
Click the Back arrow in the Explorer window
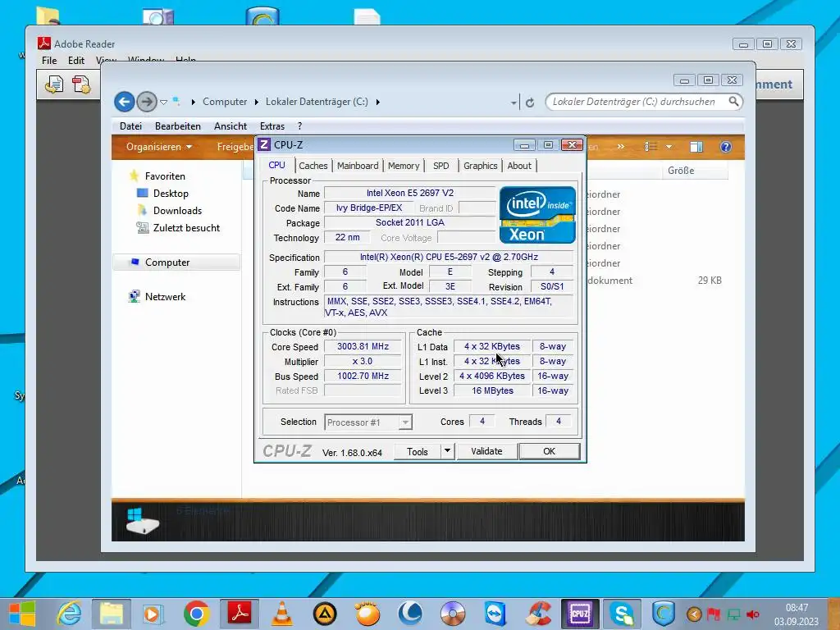point(125,101)
